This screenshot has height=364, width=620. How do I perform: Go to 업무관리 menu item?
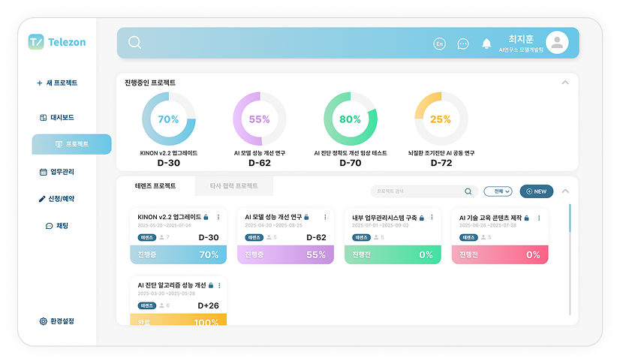coord(62,172)
